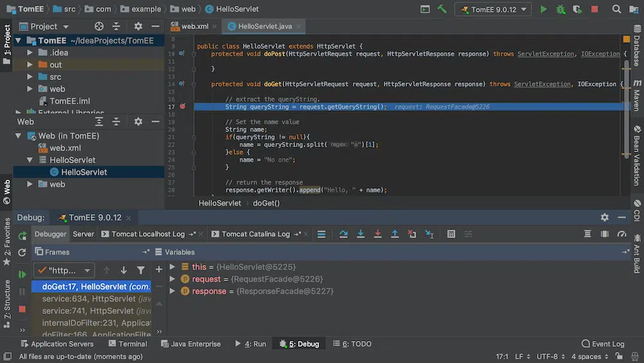Viewport: 644px width, 363px height.
Task: Click the Resume Program icon in Debug panel
Action: [23, 275]
